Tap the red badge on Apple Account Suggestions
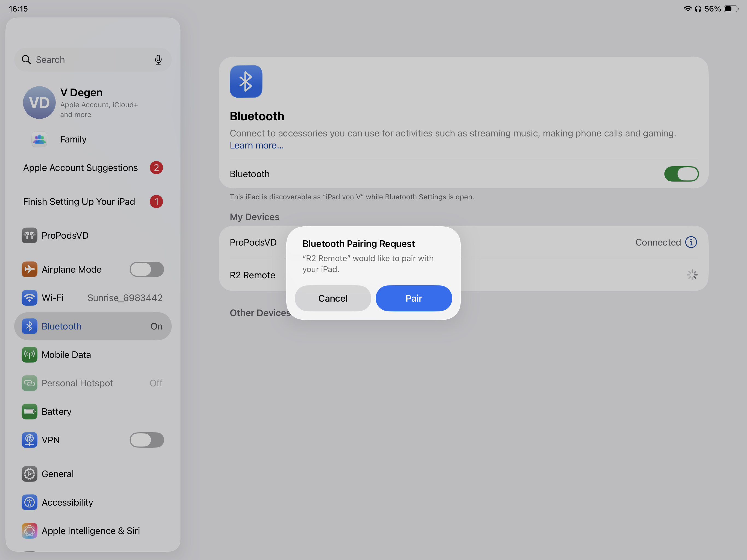The width and height of the screenshot is (747, 560). (x=156, y=168)
